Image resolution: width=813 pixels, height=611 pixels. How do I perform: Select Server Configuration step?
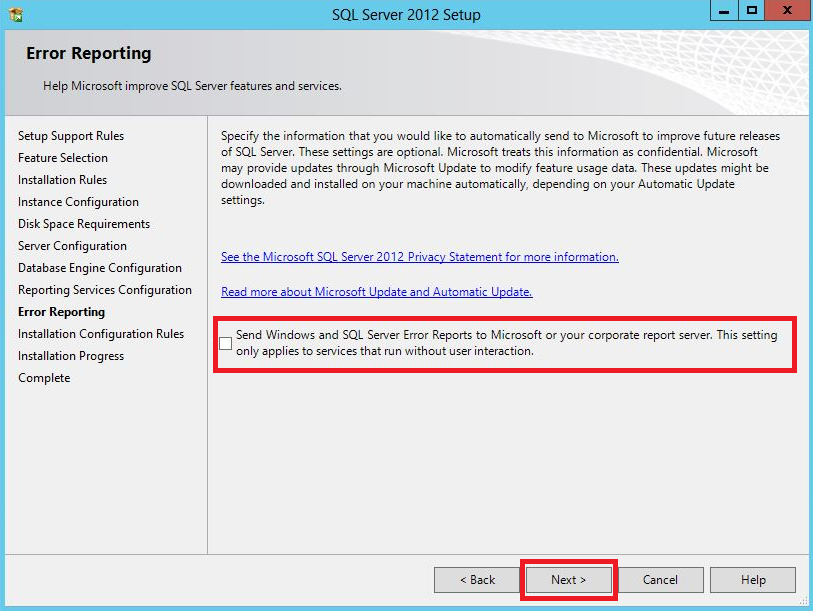point(72,246)
